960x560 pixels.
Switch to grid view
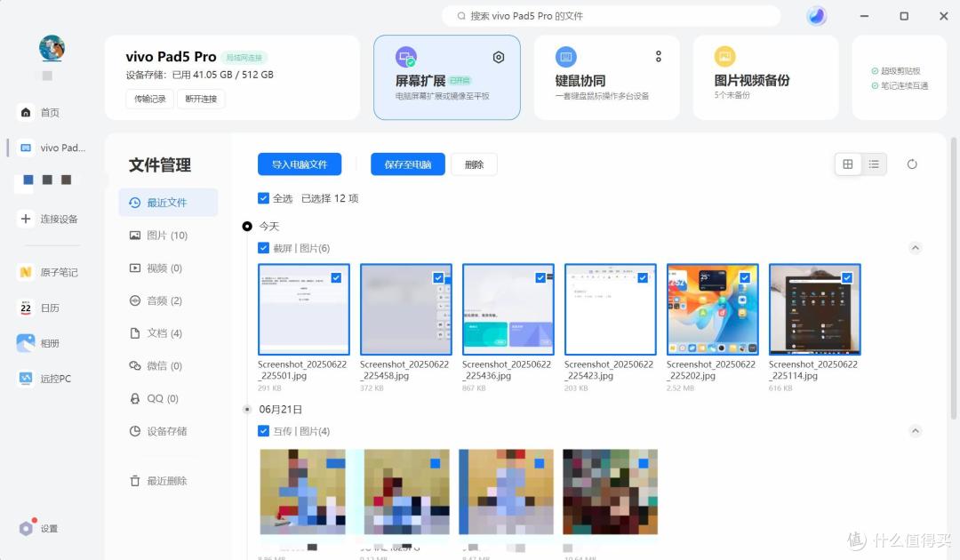(x=848, y=164)
